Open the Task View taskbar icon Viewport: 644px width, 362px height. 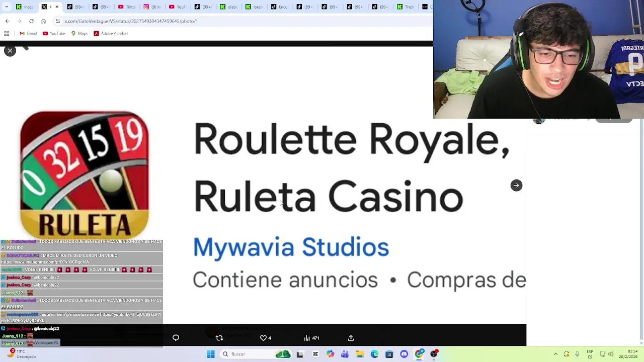click(300, 354)
